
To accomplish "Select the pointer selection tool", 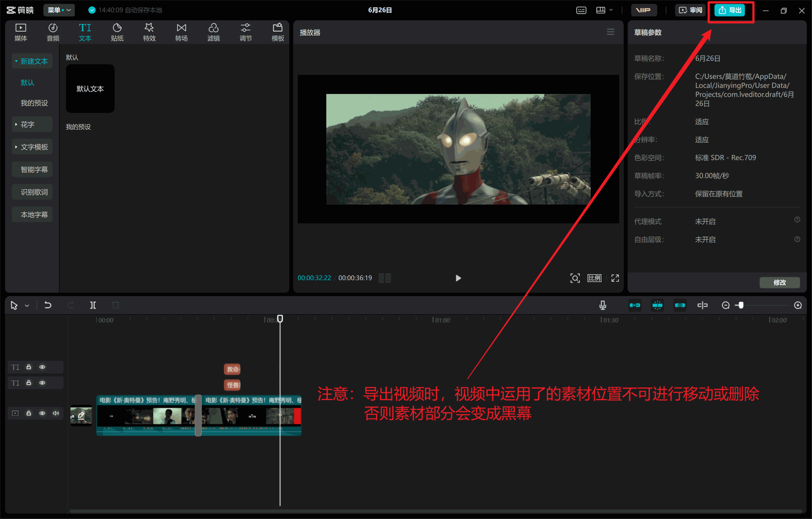I will 14,305.
